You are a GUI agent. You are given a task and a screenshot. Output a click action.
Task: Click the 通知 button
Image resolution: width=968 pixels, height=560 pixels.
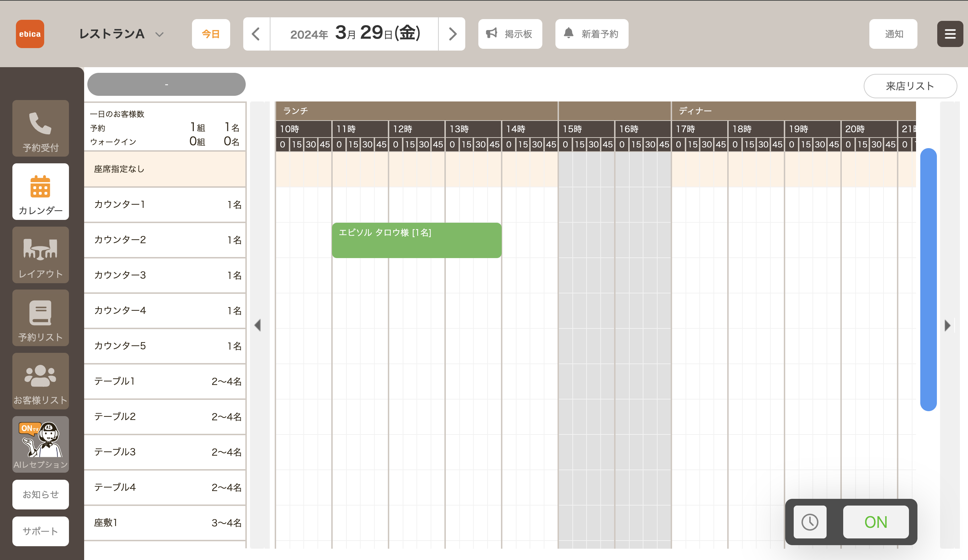893,34
